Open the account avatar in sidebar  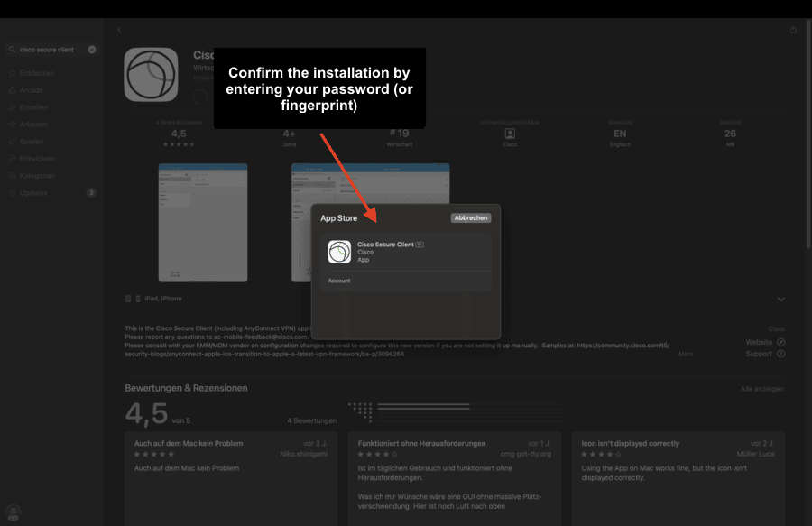[13, 513]
